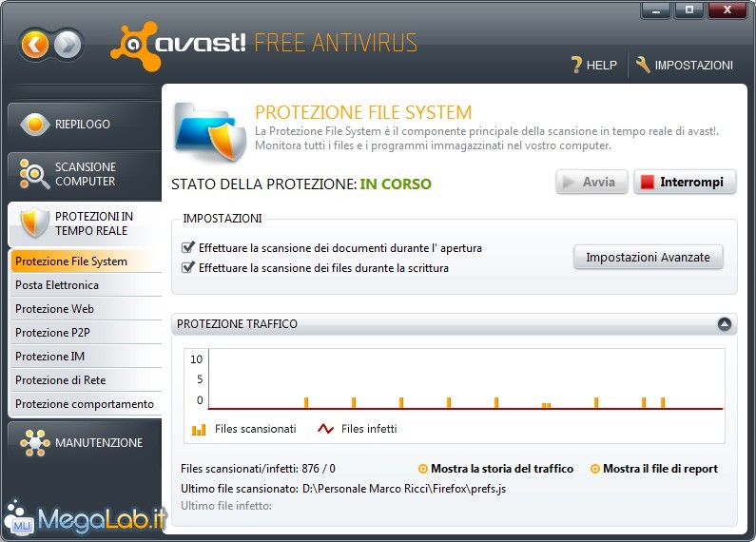
Task: Toggle file scanning during writing checkbox
Action: pos(188,267)
